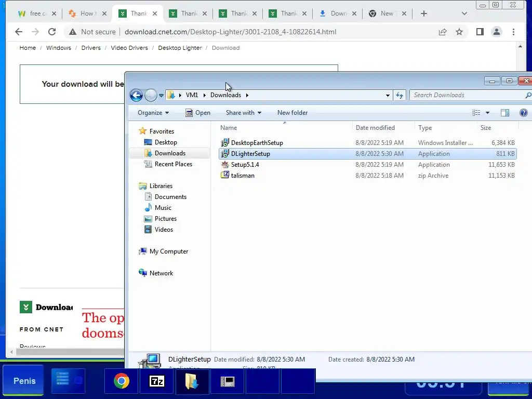
Task: Open Chrome from the taskbar
Action: 122,381
